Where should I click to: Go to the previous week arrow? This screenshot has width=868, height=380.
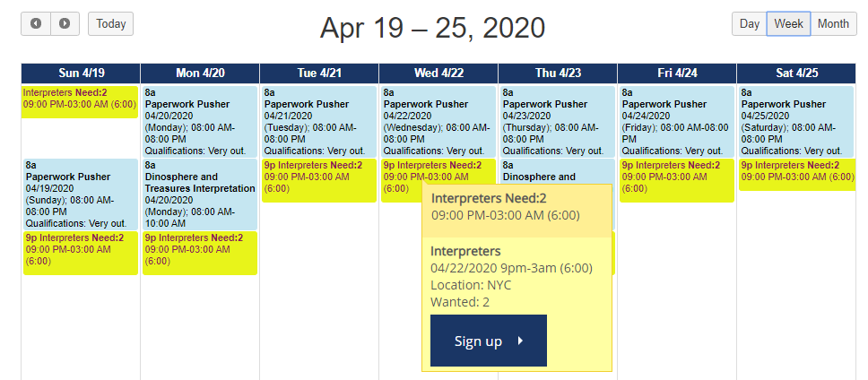(36, 23)
